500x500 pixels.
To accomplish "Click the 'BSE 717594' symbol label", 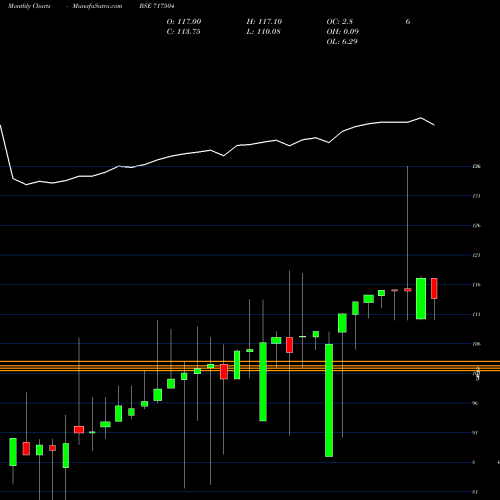I will tap(157, 6).
